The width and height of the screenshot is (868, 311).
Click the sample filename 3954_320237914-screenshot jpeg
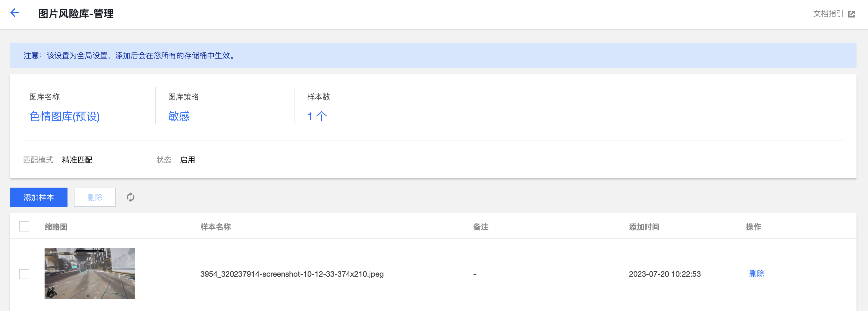coord(292,274)
